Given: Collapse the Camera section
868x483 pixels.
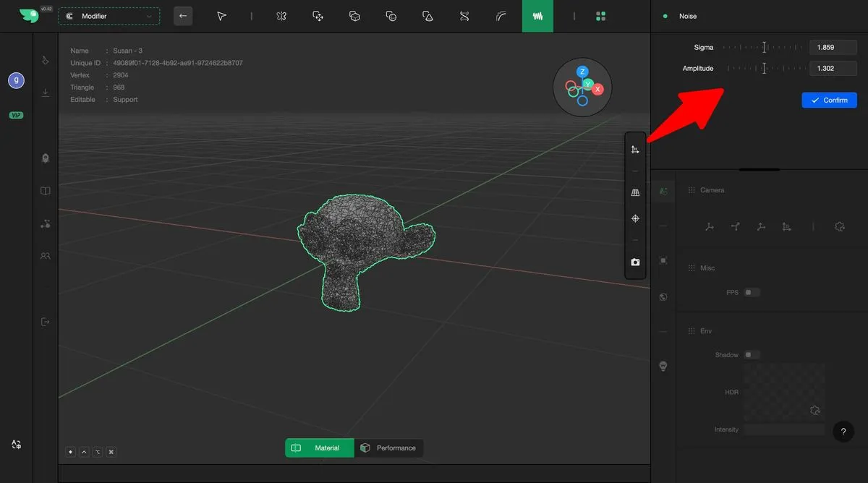Looking at the screenshot, I should [712, 190].
